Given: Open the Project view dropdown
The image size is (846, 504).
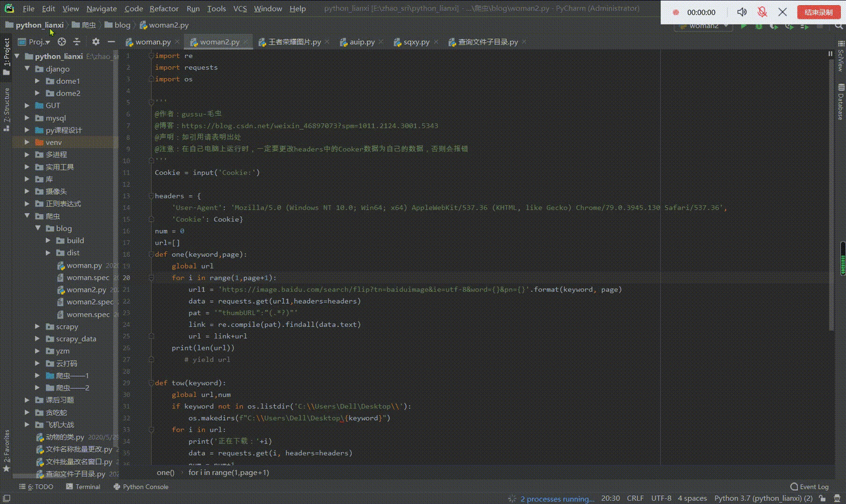Looking at the screenshot, I should 35,42.
